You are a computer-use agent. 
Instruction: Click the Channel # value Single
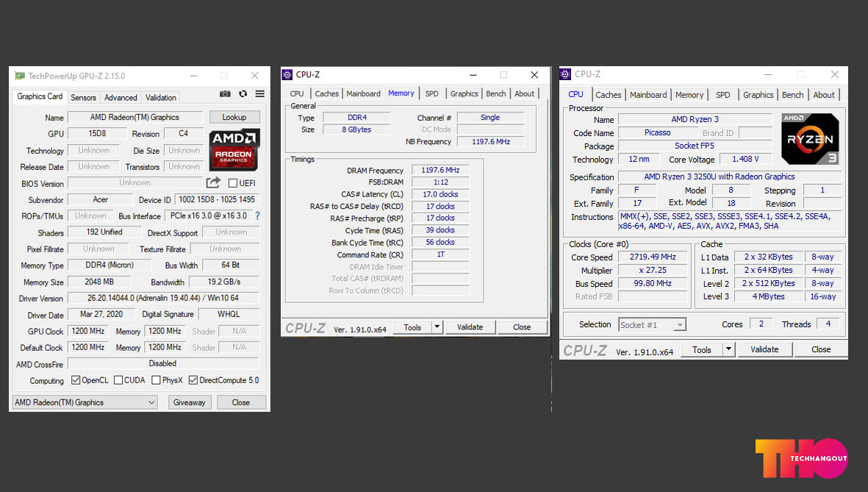point(490,118)
